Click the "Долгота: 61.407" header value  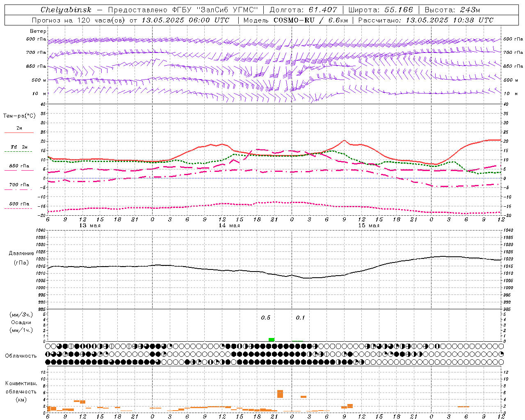[303, 10]
